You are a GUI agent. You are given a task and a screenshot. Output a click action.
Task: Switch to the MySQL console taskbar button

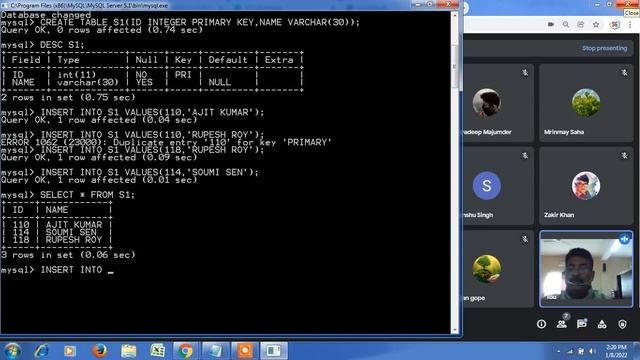click(274, 351)
